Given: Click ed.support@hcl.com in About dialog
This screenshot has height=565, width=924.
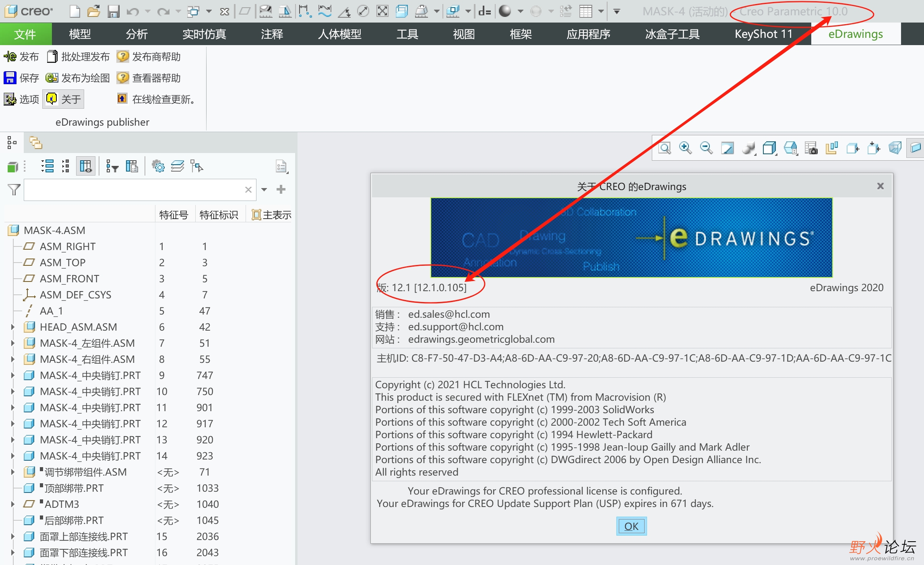Looking at the screenshot, I should click(x=456, y=327).
